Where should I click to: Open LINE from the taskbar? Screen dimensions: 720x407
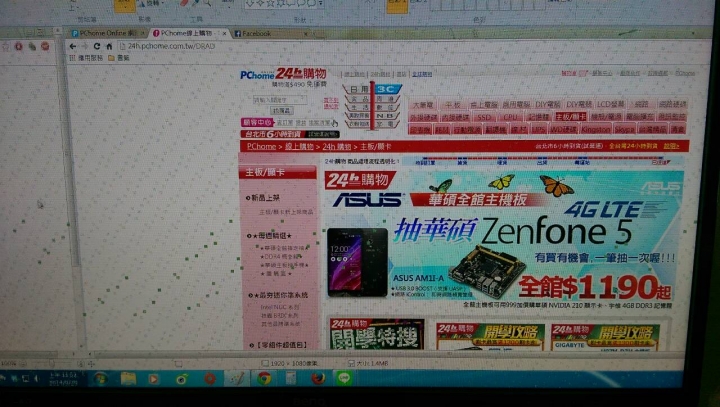point(344,379)
